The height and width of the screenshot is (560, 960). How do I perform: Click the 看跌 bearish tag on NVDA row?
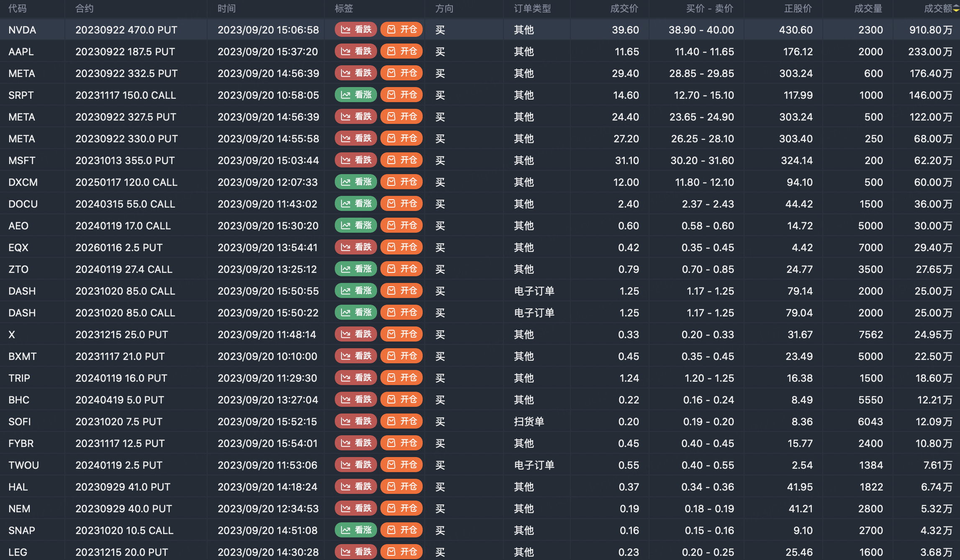(x=356, y=30)
